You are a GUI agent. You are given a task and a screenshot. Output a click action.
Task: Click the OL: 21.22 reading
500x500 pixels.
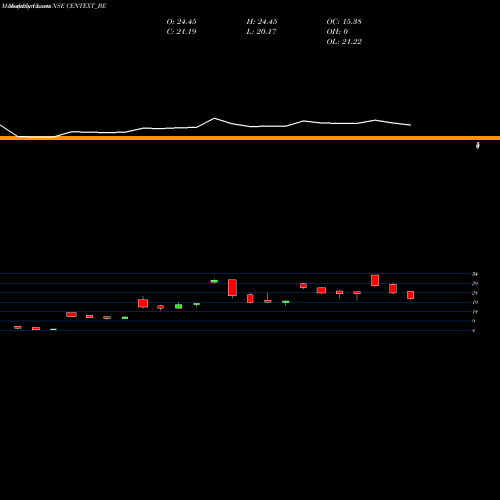(x=344, y=42)
